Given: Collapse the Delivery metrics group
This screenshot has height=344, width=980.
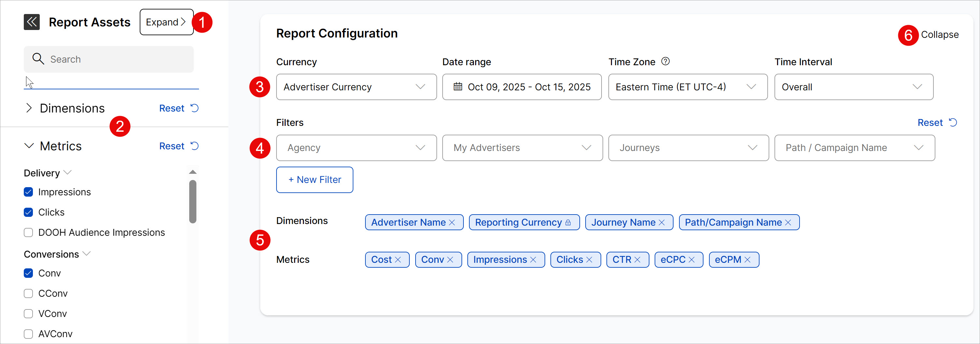Looking at the screenshot, I should click(x=68, y=172).
